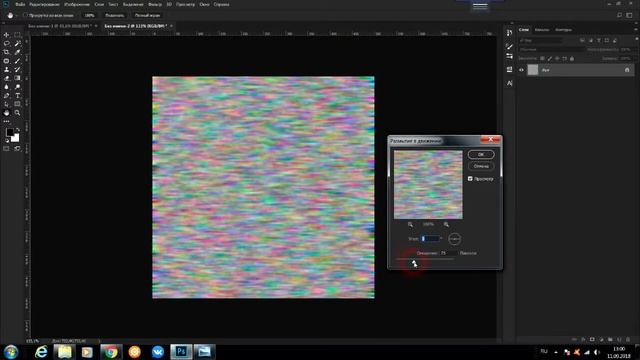Open the History panel icon

tap(509, 33)
